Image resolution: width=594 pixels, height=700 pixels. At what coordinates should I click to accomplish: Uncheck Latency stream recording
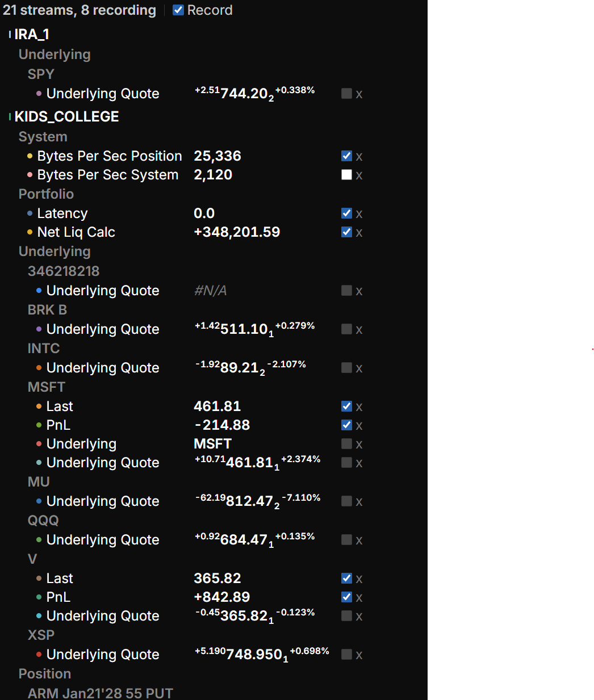(346, 213)
